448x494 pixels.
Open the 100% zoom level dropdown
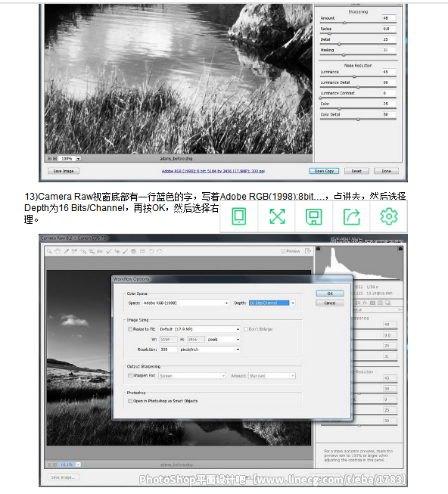point(79,159)
